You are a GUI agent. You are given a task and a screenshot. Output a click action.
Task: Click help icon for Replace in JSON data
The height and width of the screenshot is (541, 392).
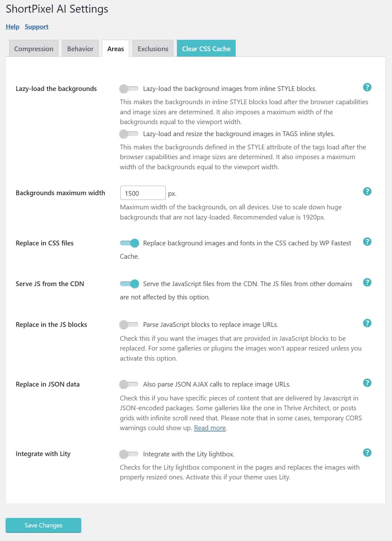click(x=367, y=383)
